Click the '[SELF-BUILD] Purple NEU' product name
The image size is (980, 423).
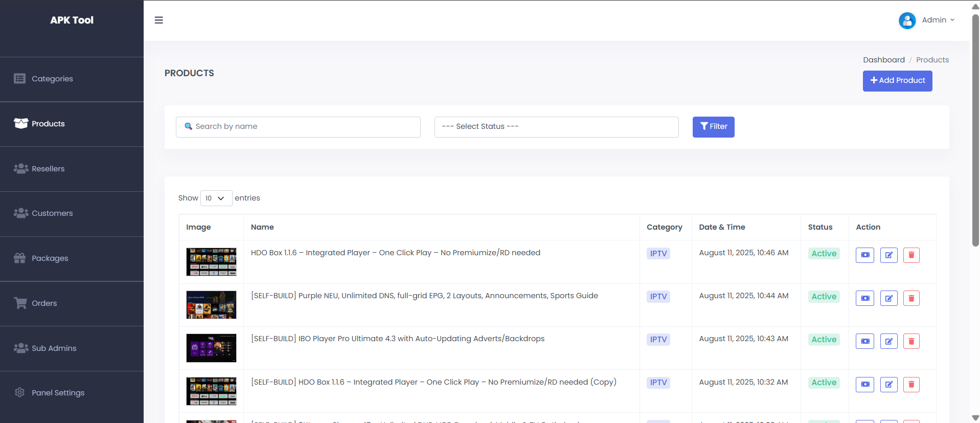pyautogui.click(x=424, y=296)
